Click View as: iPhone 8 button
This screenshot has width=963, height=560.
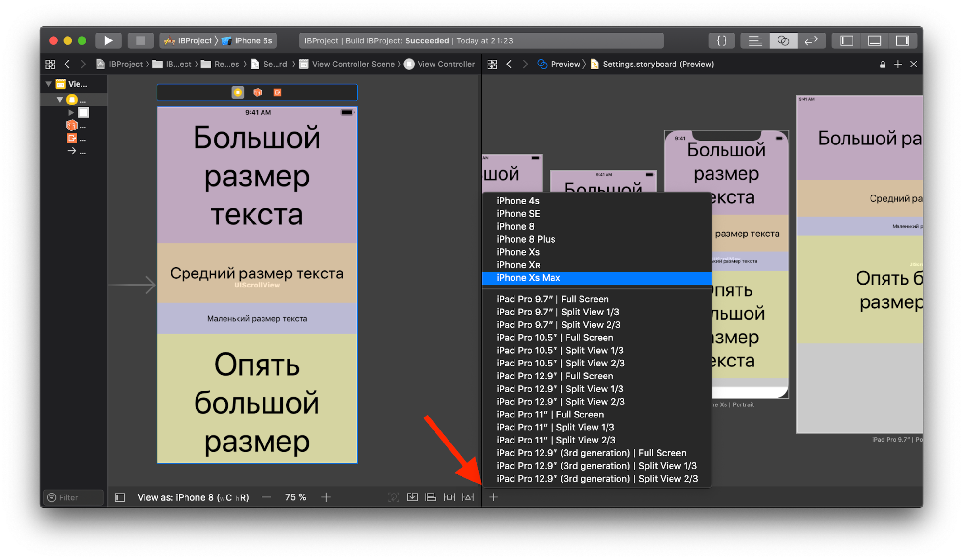tap(193, 497)
